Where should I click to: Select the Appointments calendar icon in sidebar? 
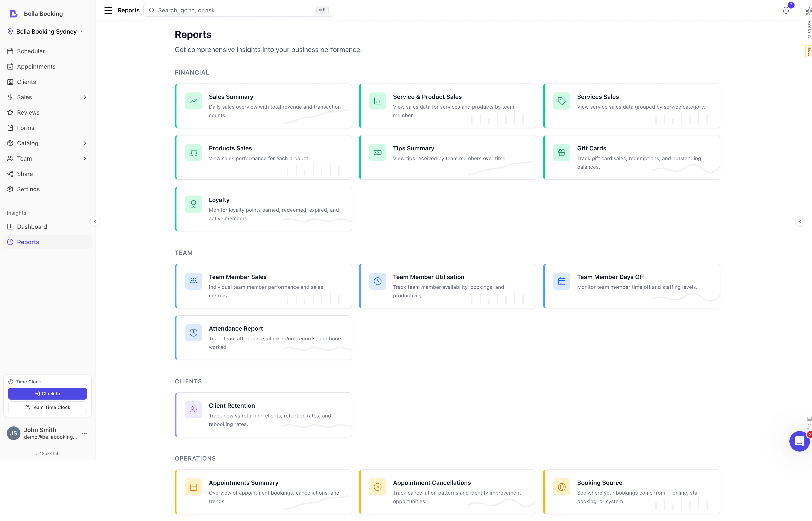[10, 66]
